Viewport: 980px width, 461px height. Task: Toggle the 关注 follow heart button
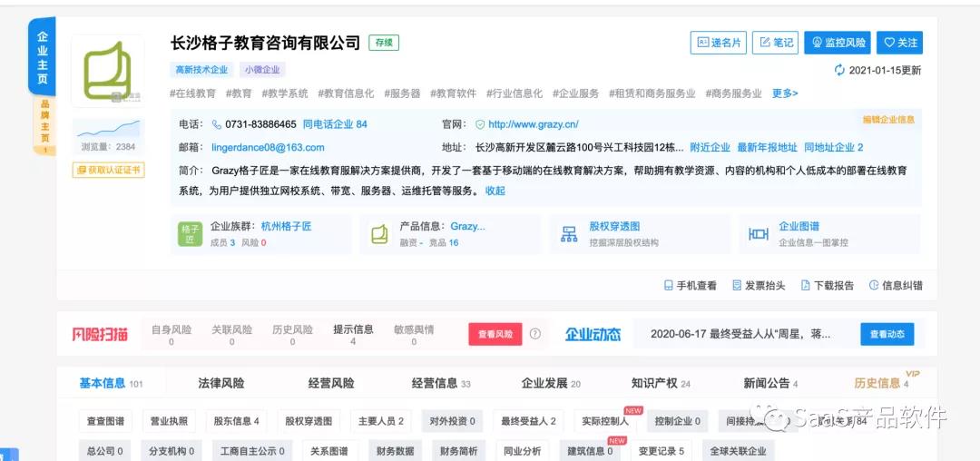(x=899, y=43)
